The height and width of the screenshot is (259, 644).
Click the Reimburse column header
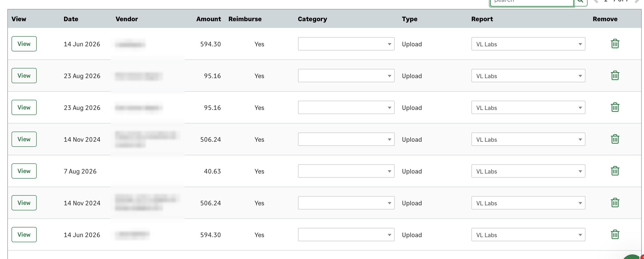coord(245,19)
